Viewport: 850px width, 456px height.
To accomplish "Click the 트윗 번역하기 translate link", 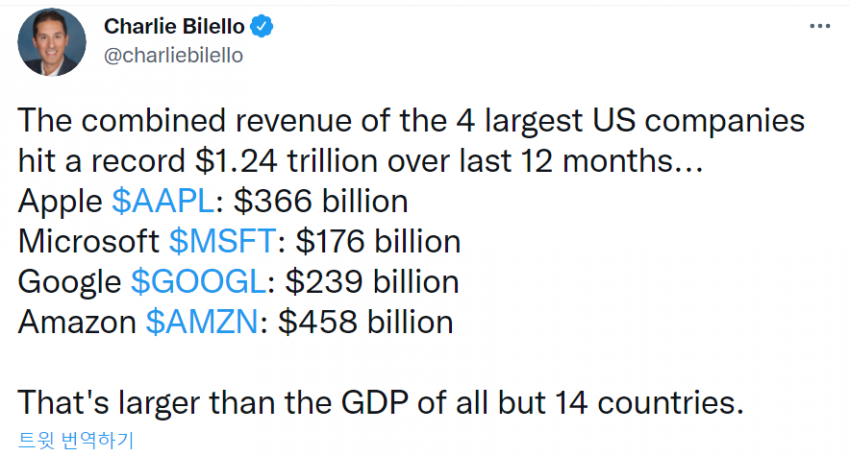I will pos(75,438).
